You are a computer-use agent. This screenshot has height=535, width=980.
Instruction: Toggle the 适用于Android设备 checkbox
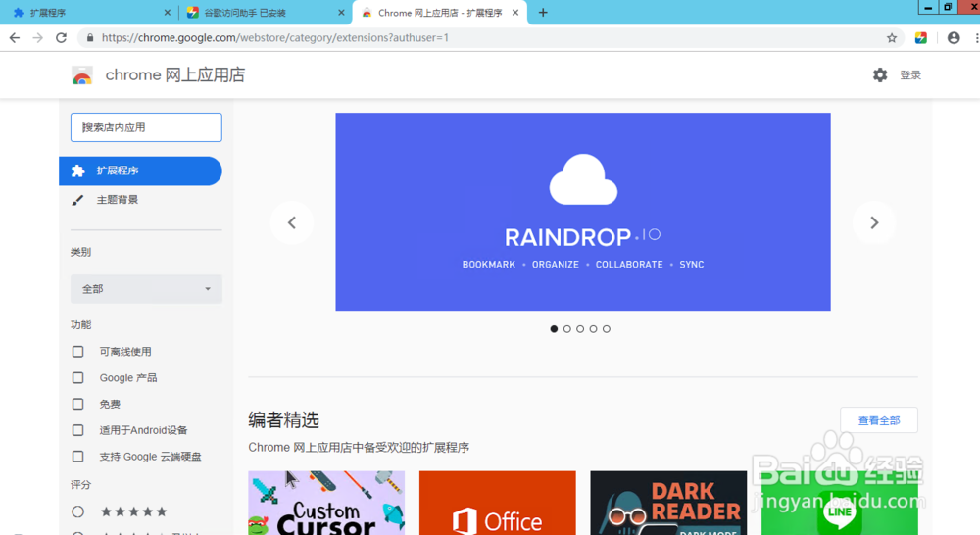click(x=77, y=430)
